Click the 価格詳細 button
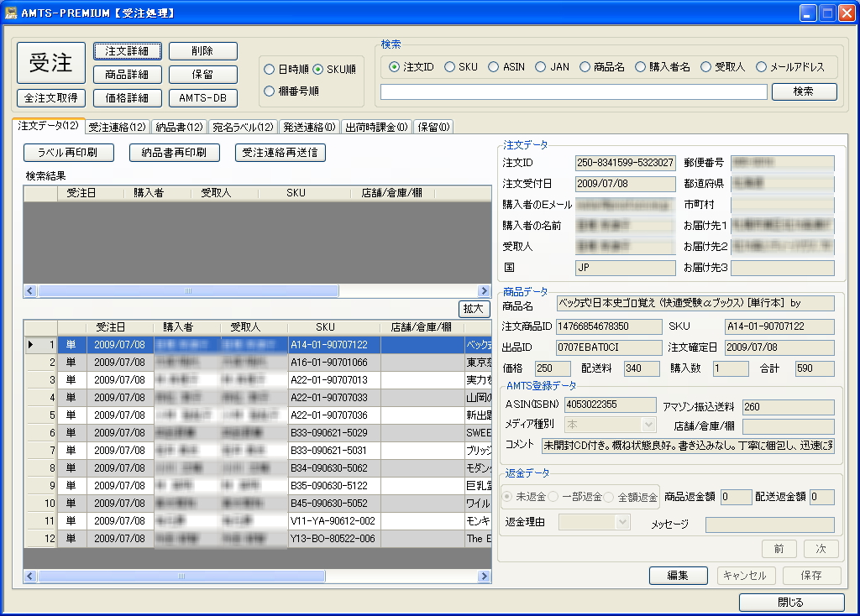 (128, 98)
